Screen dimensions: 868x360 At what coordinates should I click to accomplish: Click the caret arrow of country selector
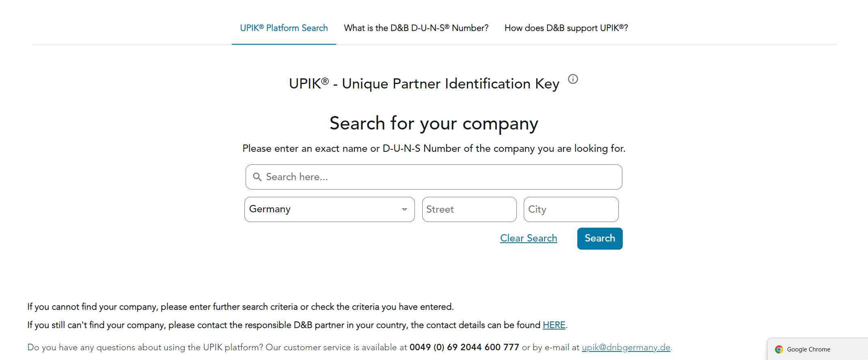click(404, 209)
